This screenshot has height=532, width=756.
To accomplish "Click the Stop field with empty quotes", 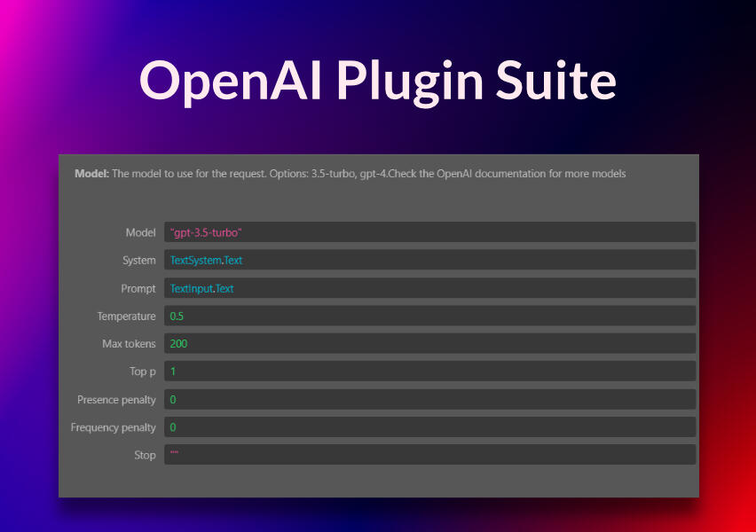I will pos(429,455).
